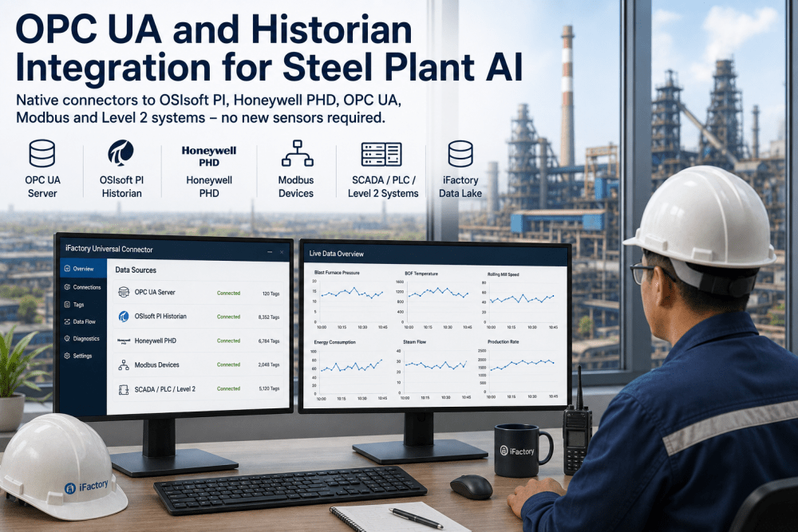
Task: Click the Honeywell PHD logo in banner
Action: click(208, 156)
